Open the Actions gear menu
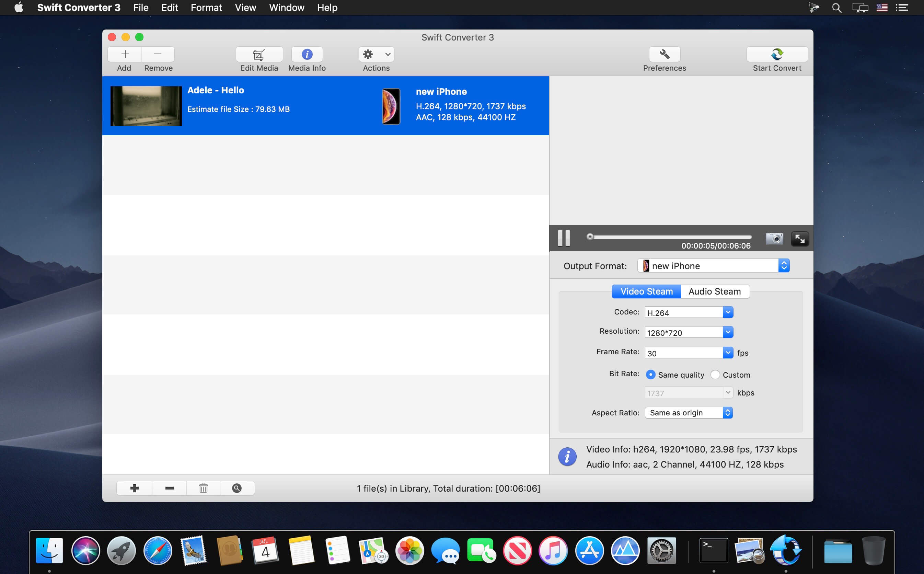The width and height of the screenshot is (924, 574). pyautogui.click(x=376, y=54)
